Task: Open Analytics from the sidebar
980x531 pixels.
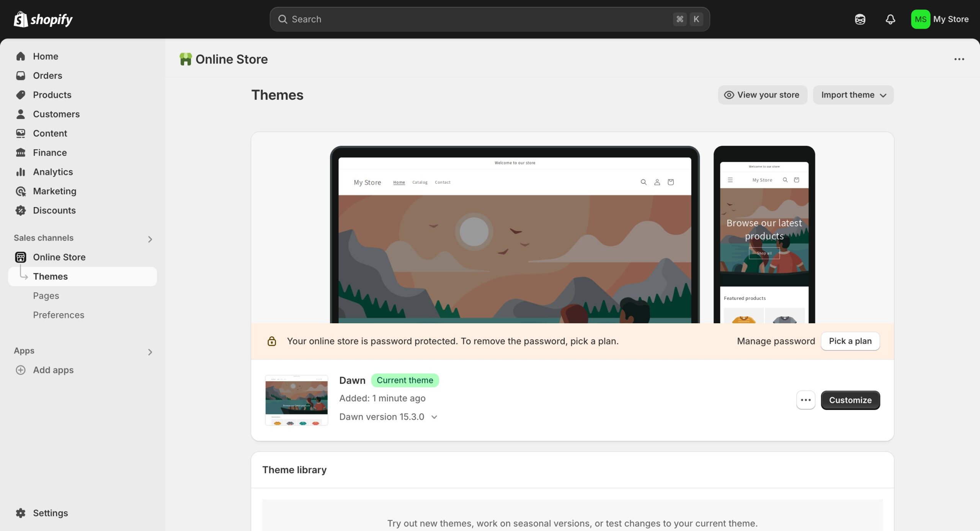Action: point(53,172)
